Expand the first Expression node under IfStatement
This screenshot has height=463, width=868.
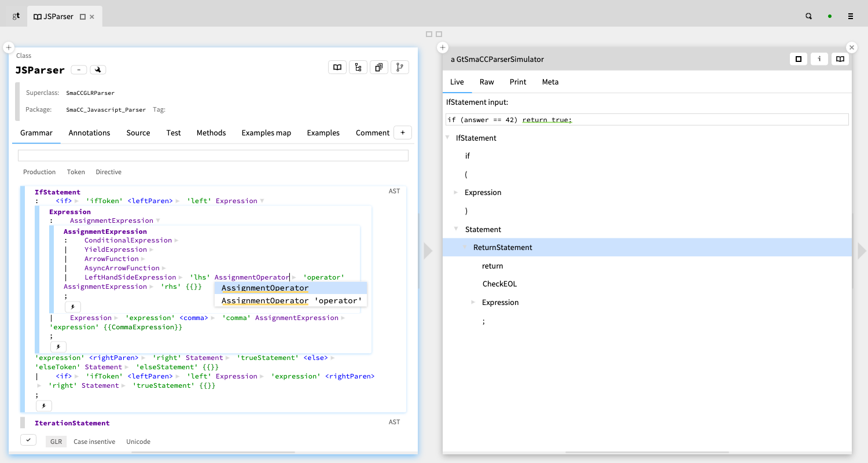[x=456, y=192]
